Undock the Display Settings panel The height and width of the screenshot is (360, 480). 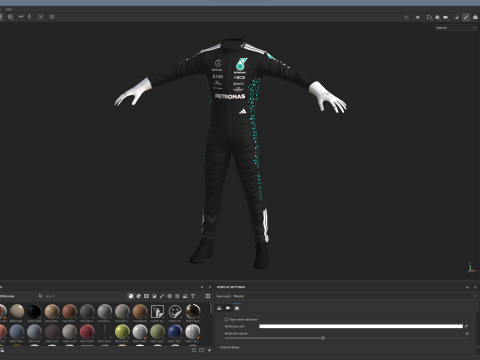[x=467, y=287]
